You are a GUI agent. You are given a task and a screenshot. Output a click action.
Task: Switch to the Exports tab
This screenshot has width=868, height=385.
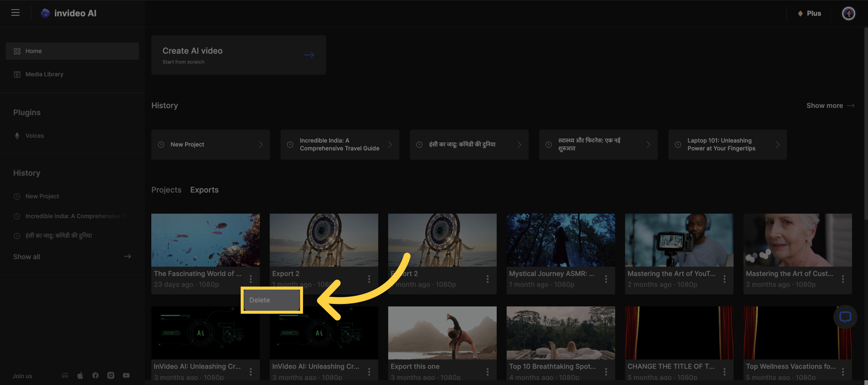point(204,189)
